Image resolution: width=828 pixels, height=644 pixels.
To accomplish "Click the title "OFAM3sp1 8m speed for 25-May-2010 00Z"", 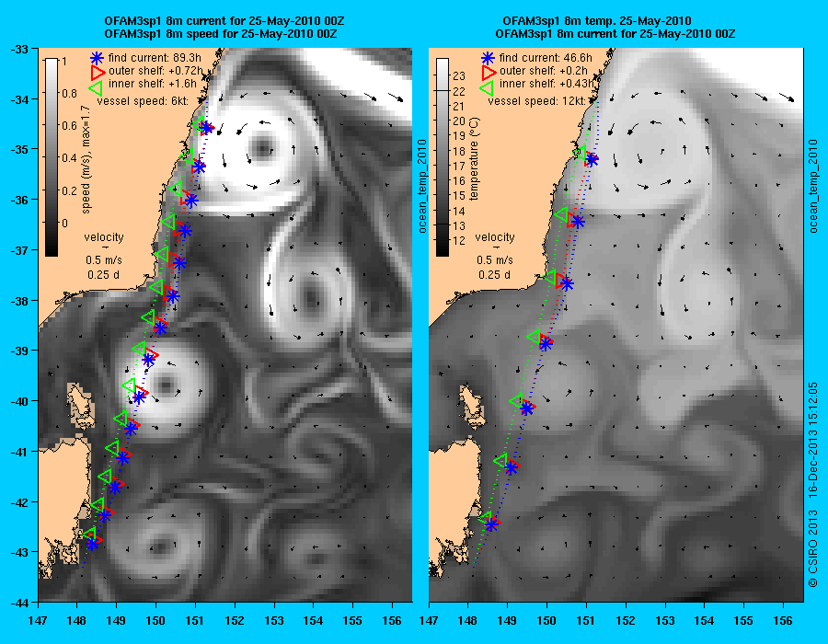I will click(221, 34).
